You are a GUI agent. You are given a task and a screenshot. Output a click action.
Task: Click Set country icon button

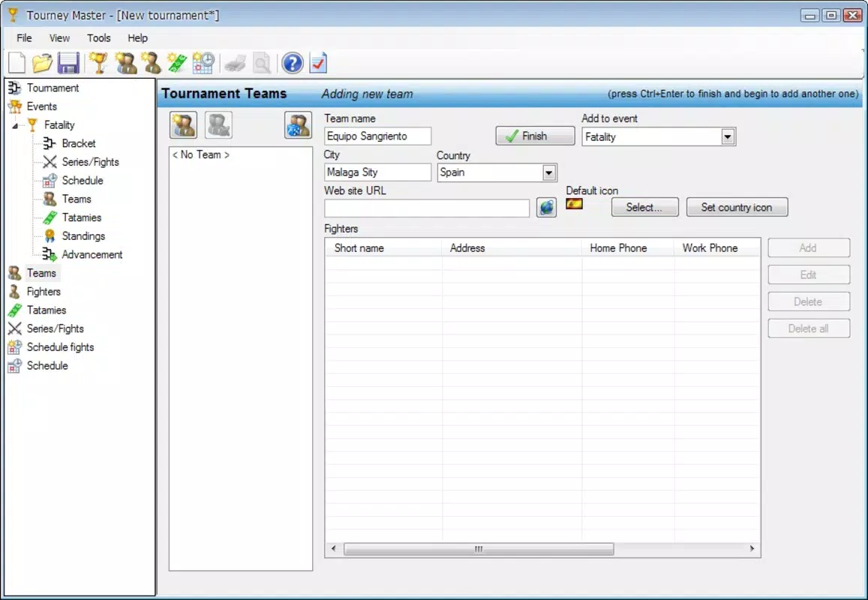click(737, 208)
